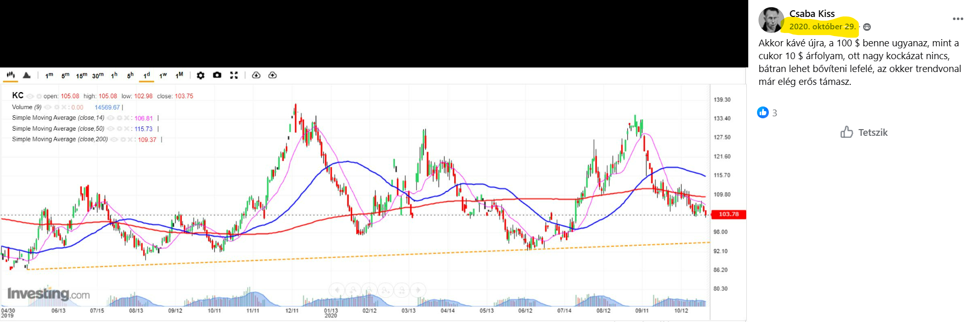Click the cloud upload chart layout icon
The width and height of the screenshot is (980, 322).
pos(272,75)
